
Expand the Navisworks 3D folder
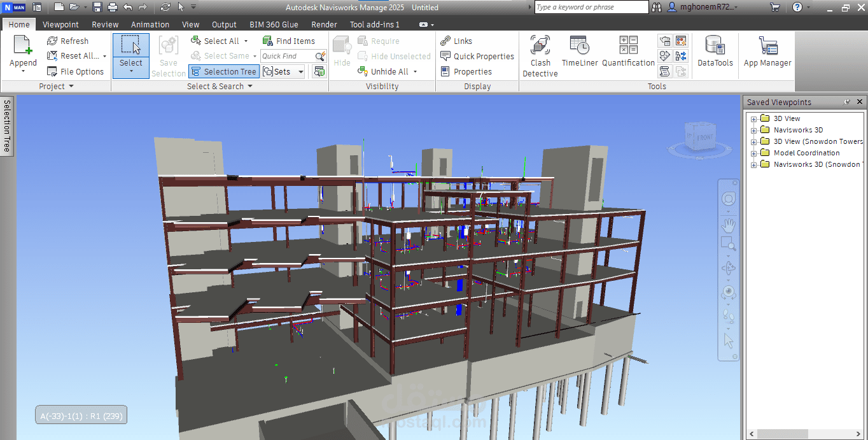pyautogui.click(x=753, y=131)
